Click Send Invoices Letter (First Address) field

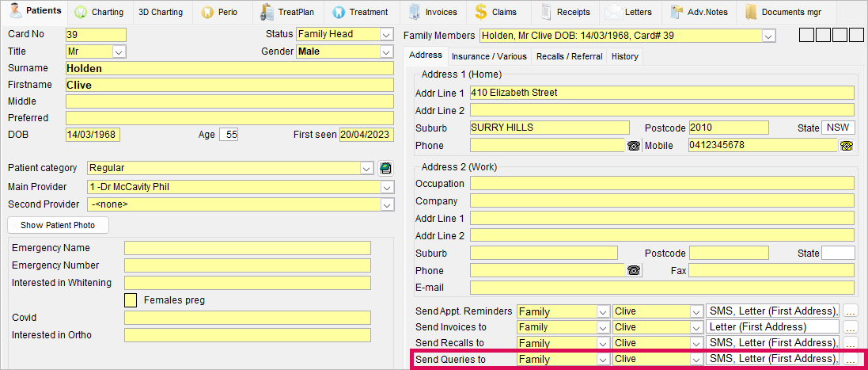(x=773, y=326)
